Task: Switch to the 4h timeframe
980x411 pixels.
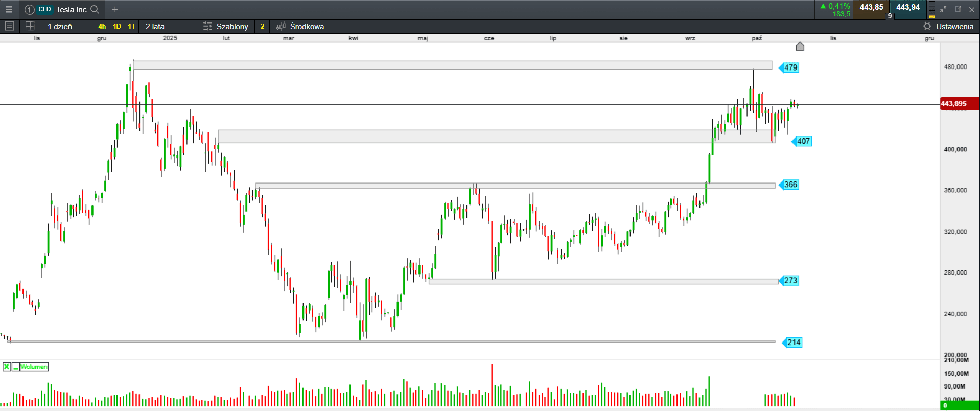Action: point(102,26)
